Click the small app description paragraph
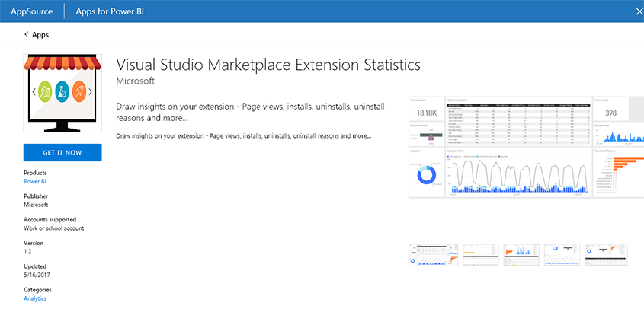Screen dimensions: 644x309 tap(244, 135)
